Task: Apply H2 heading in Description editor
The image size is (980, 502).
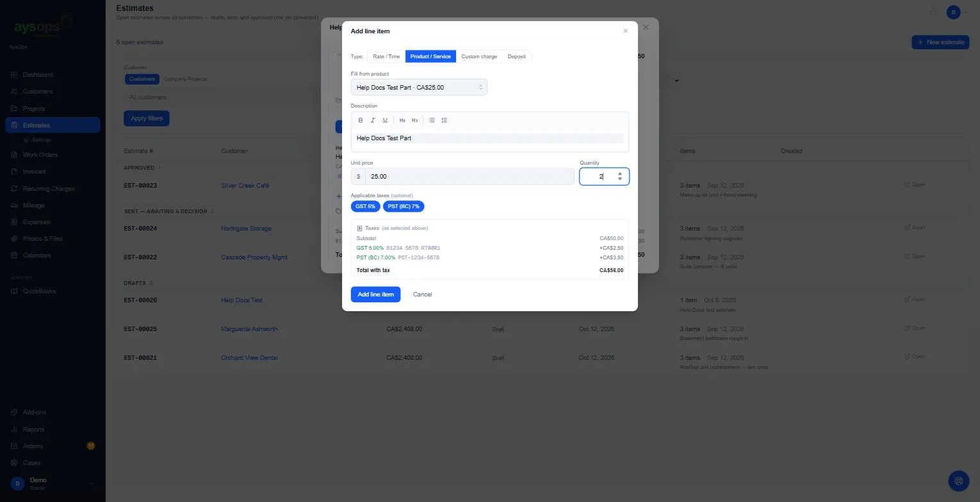Action: 402,120
